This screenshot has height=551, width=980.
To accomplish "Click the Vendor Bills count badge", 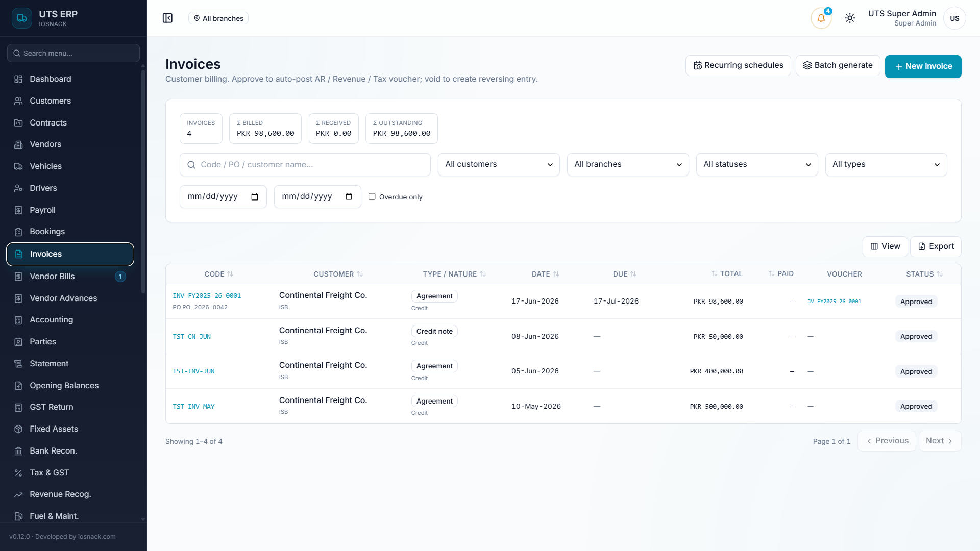I will tap(120, 277).
